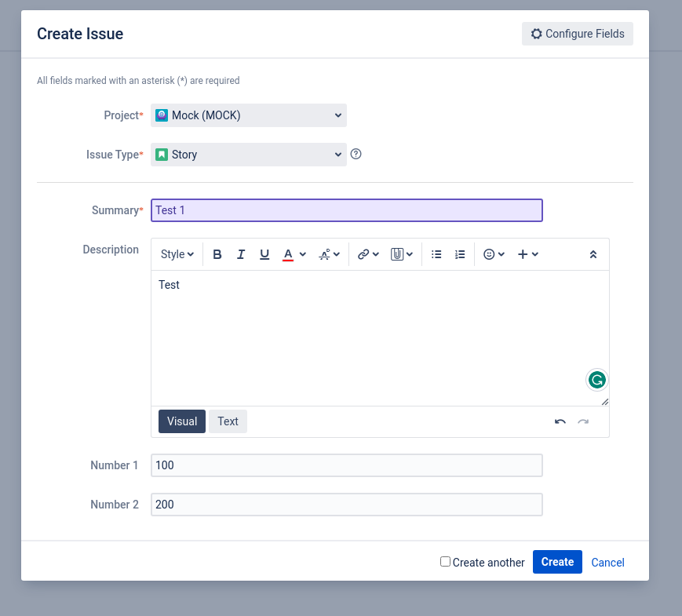Open the Issue Type help icon
This screenshot has width=682, height=616.
tap(356, 154)
